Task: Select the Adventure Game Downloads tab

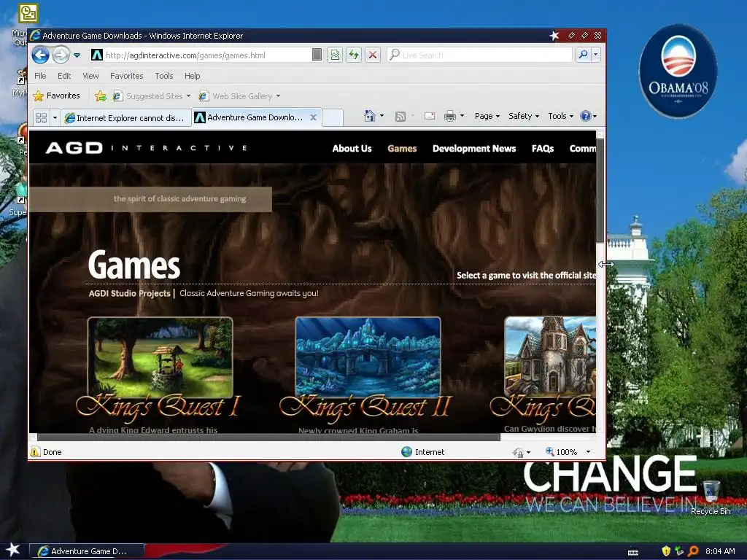Action: click(250, 117)
